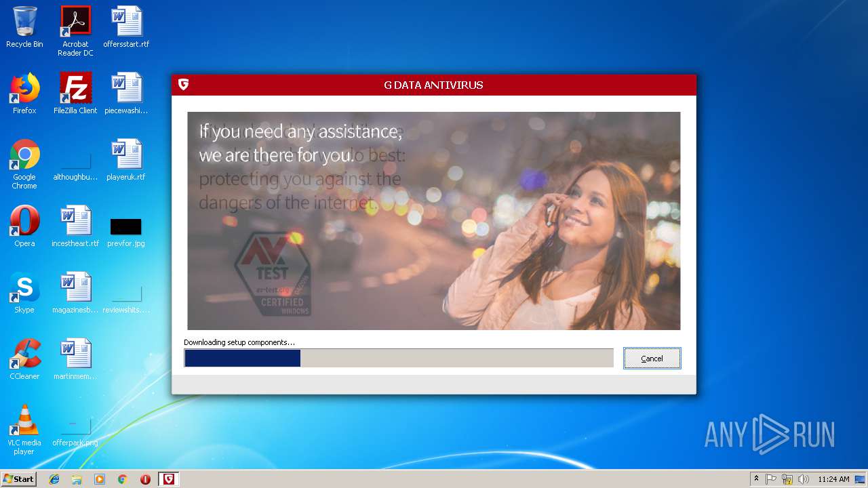Launch Opera desktop shortcut

tap(24, 226)
